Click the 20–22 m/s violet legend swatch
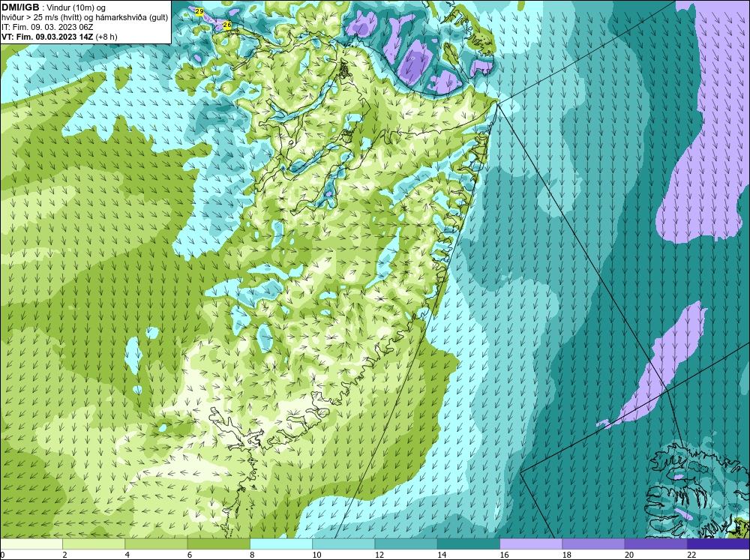 click(x=656, y=544)
